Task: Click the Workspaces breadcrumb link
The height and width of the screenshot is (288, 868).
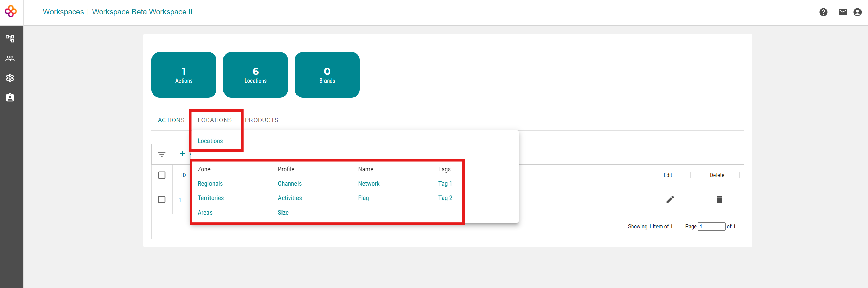Action: pos(63,12)
